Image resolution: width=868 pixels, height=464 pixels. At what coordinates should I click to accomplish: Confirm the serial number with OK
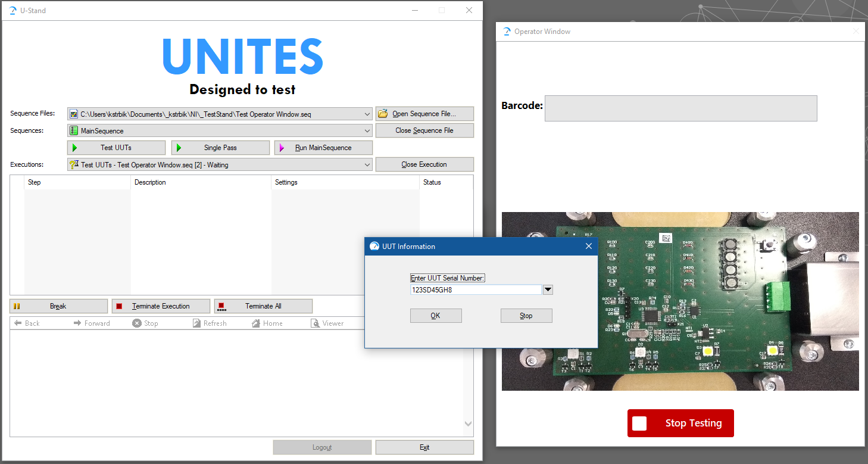(435, 315)
